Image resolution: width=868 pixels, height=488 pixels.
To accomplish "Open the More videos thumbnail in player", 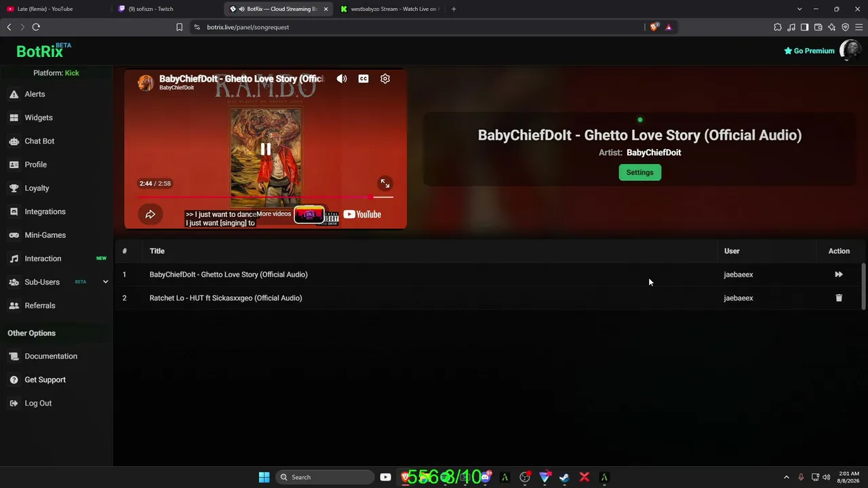I will (309, 215).
